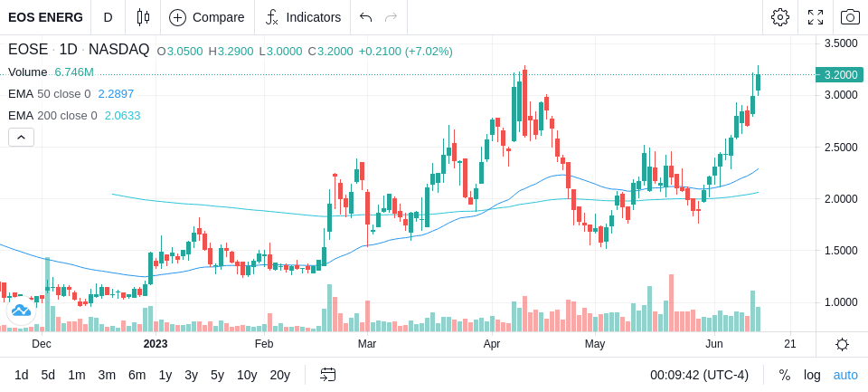The height and width of the screenshot is (392, 868).
Task: Click the 2.0633 EMA 200 value
Action: click(x=122, y=115)
